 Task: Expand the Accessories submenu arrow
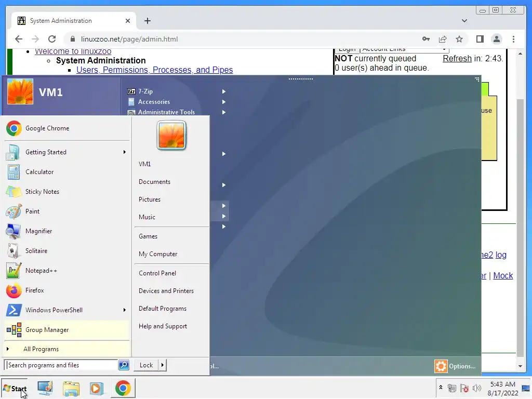point(223,102)
